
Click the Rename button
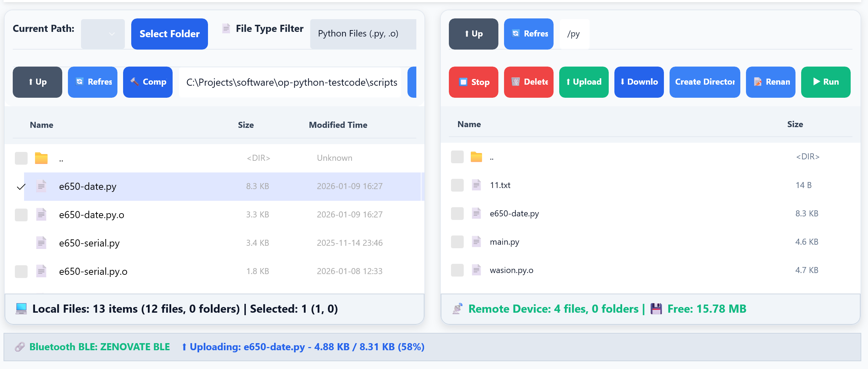[x=770, y=82]
